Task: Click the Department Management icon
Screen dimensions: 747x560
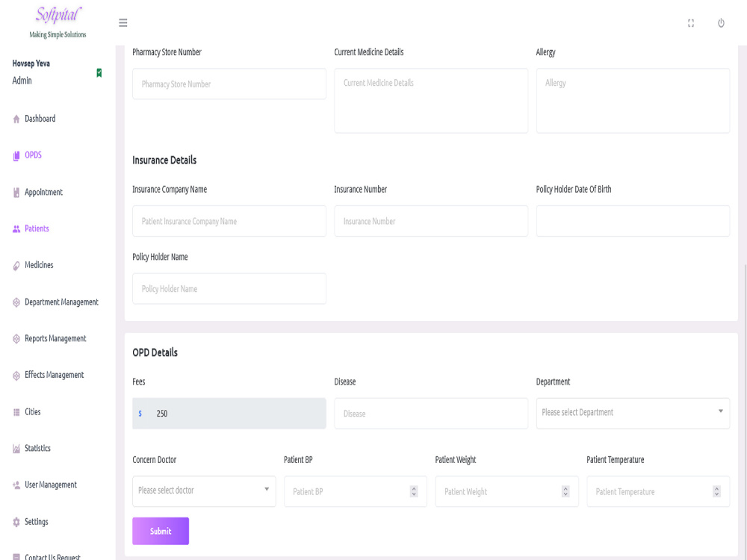Action: point(16,302)
